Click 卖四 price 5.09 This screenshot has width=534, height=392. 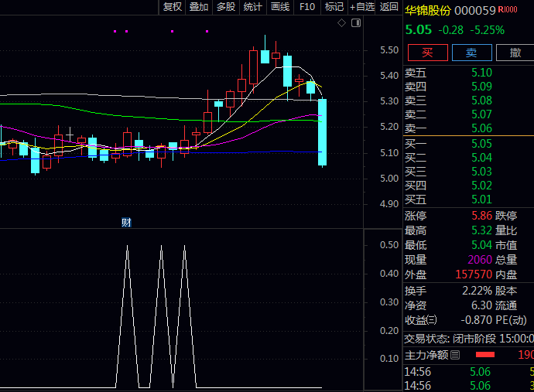(482, 87)
